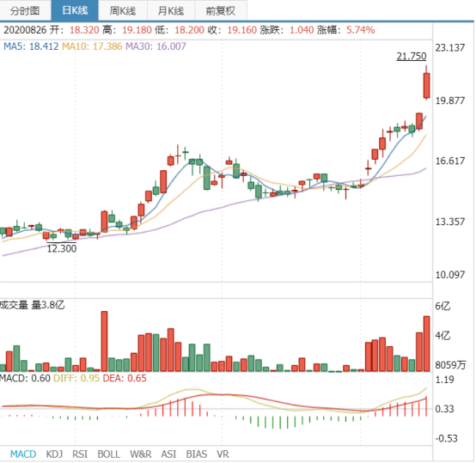Select the ASI indicator
Viewport: 476px width, 463px height.
point(168,454)
